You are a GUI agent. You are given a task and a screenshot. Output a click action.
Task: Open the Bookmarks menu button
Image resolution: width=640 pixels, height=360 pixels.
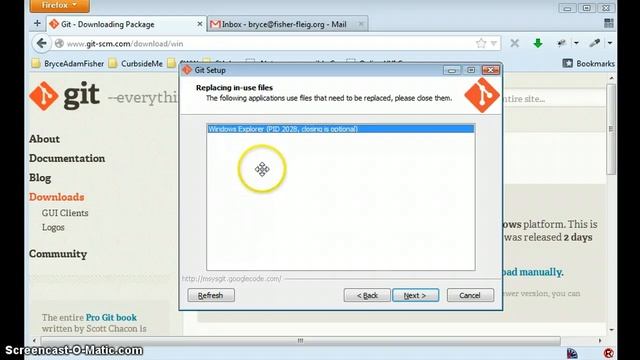(588, 63)
